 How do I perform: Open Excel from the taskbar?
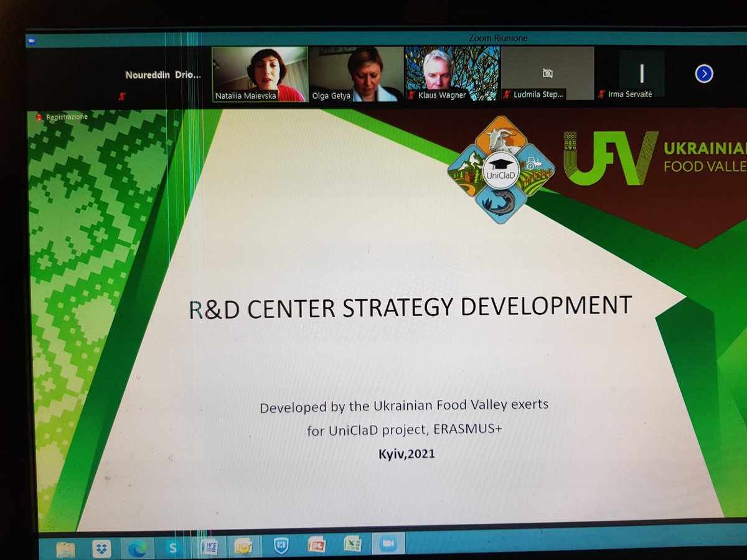(352, 544)
